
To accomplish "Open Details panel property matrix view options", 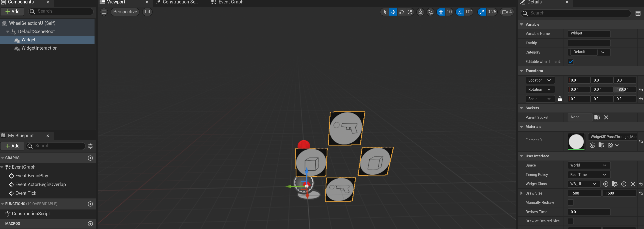I will pos(638,13).
